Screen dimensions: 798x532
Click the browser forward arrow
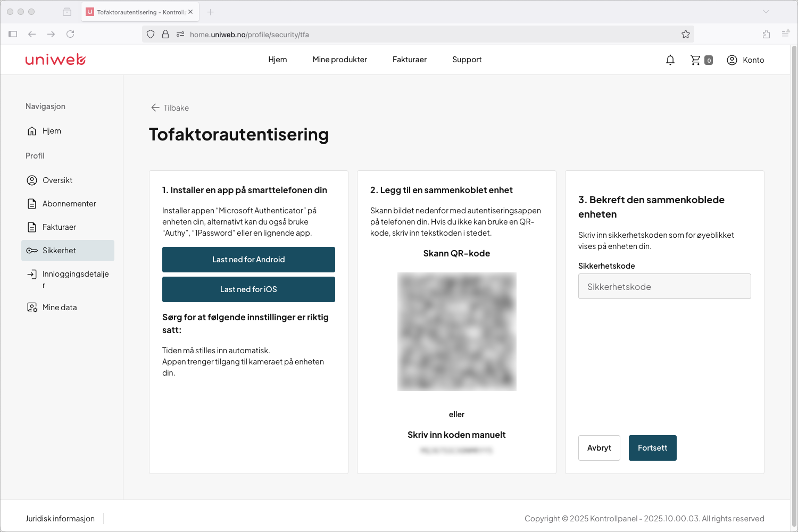point(51,34)
